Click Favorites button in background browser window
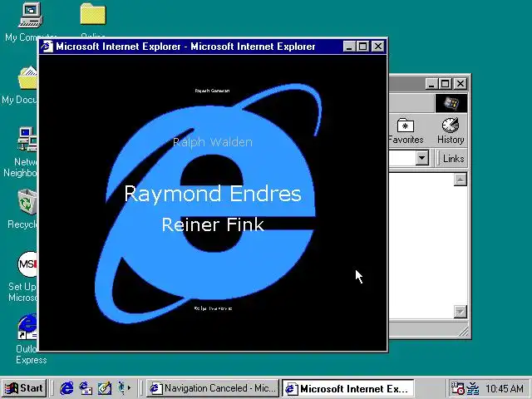Viewport: 532px width, 399px height. tap(406, 131)
